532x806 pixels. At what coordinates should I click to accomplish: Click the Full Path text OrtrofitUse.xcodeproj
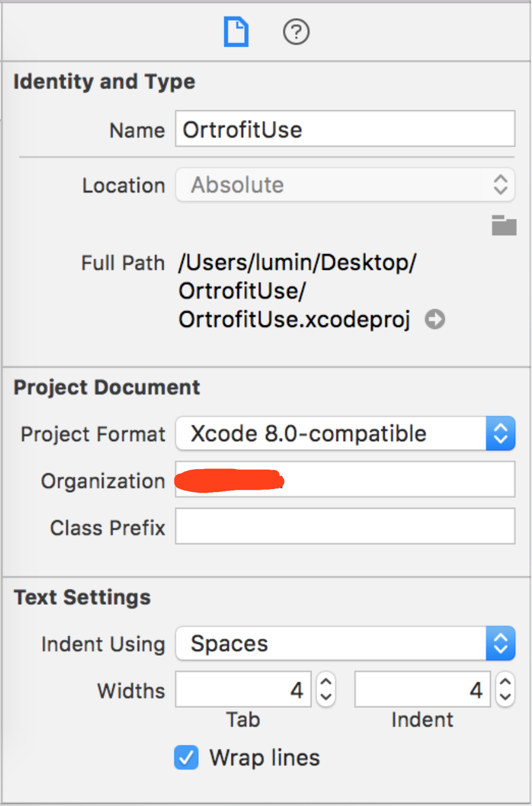pos(294,319)
